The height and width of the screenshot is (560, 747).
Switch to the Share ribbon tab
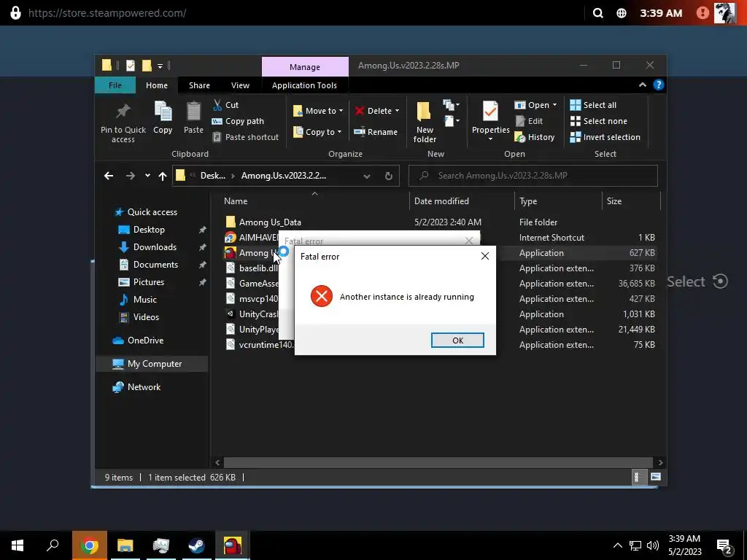199,85
